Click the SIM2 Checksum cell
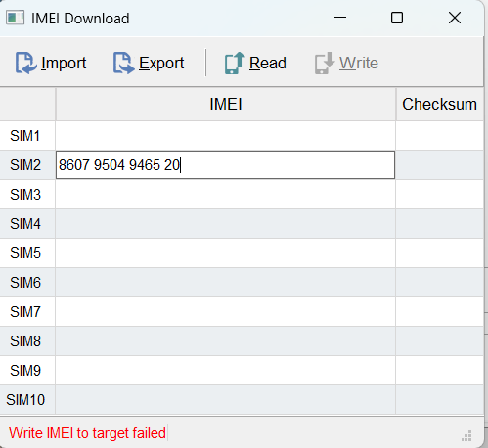This screenshot has height=448, width=488. pyautogui.click(x=440, y=165)
